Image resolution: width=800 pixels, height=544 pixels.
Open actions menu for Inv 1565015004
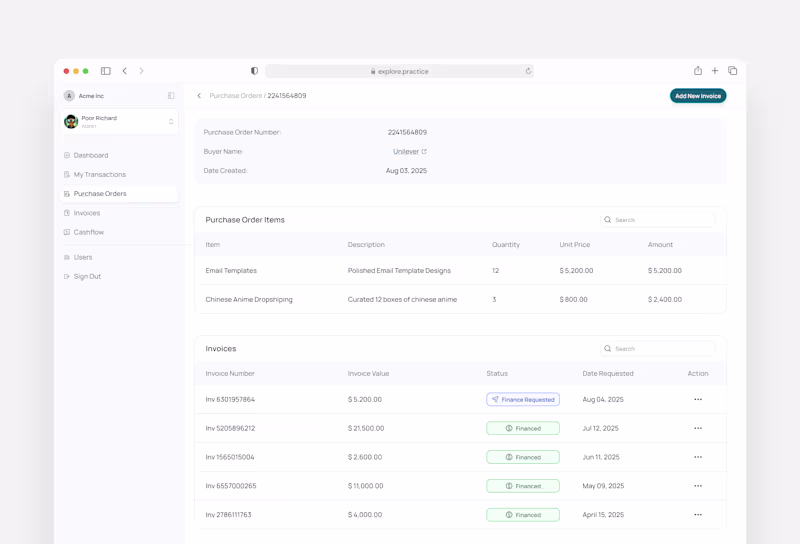[697, 457]
